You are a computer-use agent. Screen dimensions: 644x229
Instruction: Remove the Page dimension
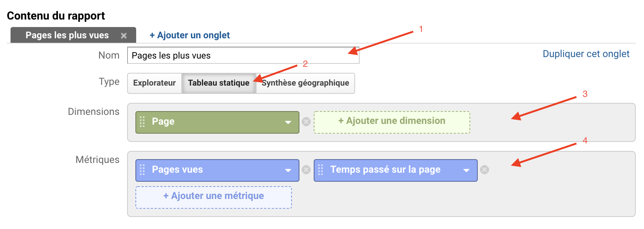(x=306, y=122)
